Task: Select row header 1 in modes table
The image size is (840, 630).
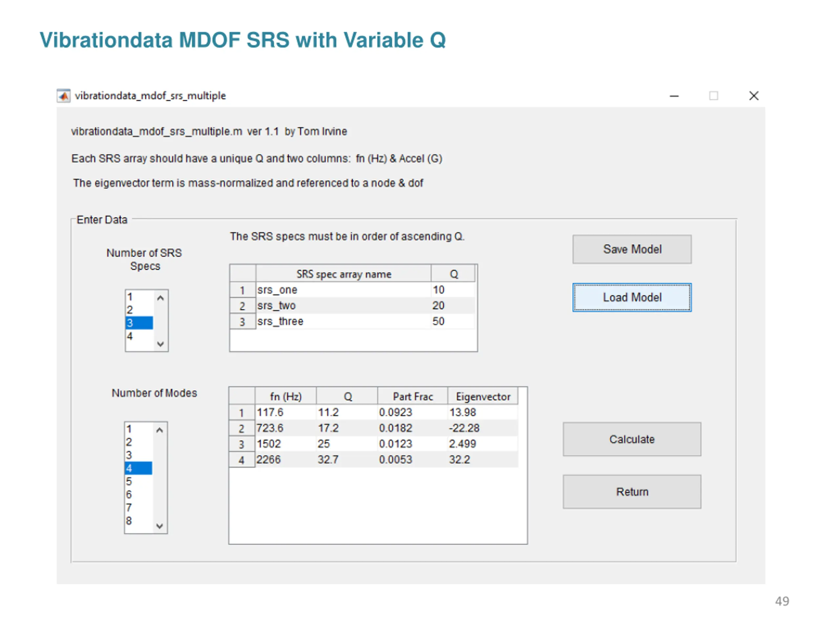Action: pos(241,413)
